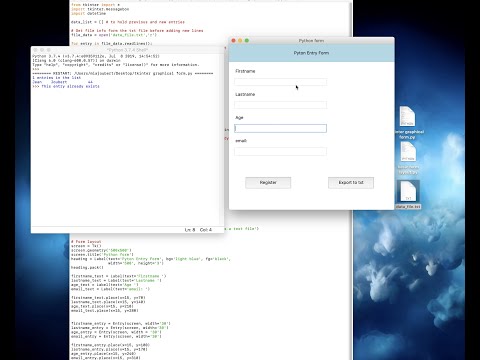Screen dimensions: 480x360
Task: Click 'import datetime' line in editor
Action: (x=88, y=14)
